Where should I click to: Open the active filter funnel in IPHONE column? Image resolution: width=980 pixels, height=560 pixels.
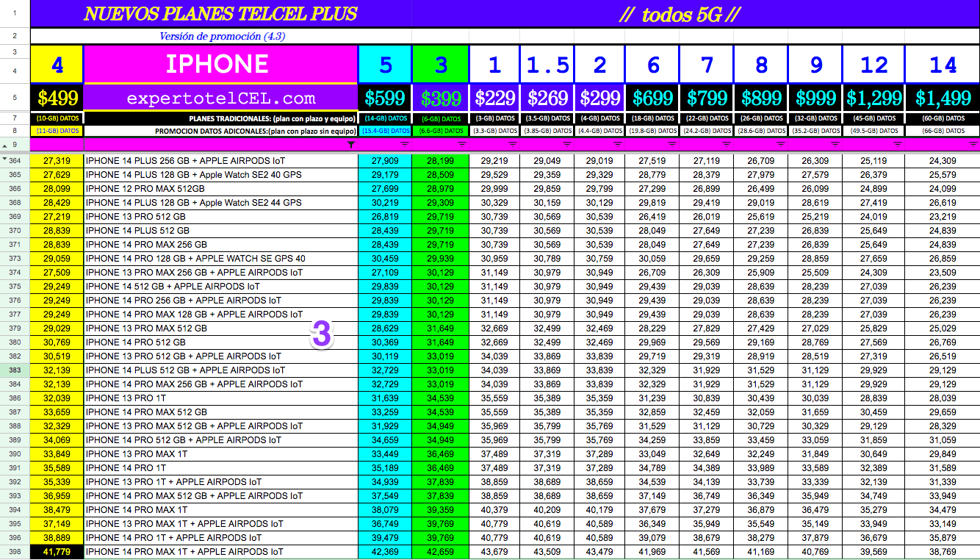pos(350,145)
